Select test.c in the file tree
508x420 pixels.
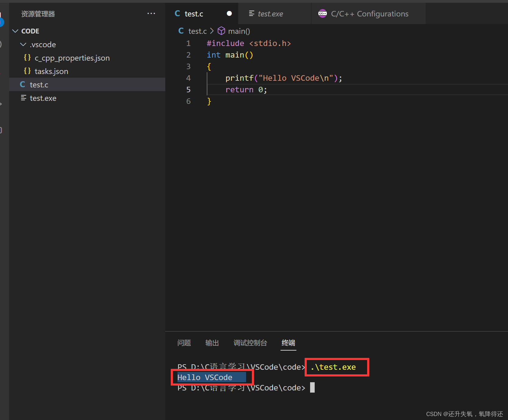[87, 84]
